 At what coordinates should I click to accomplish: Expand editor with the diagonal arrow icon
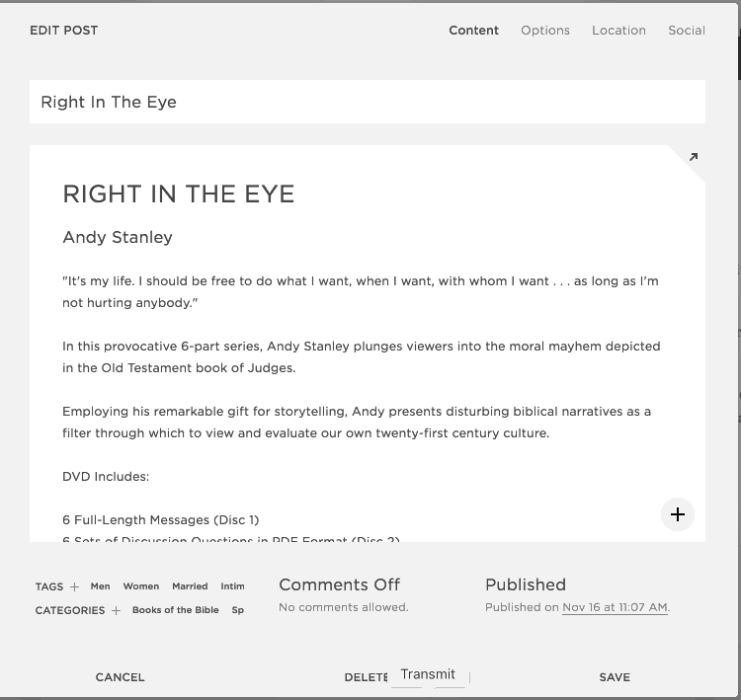tap(694, 157)
